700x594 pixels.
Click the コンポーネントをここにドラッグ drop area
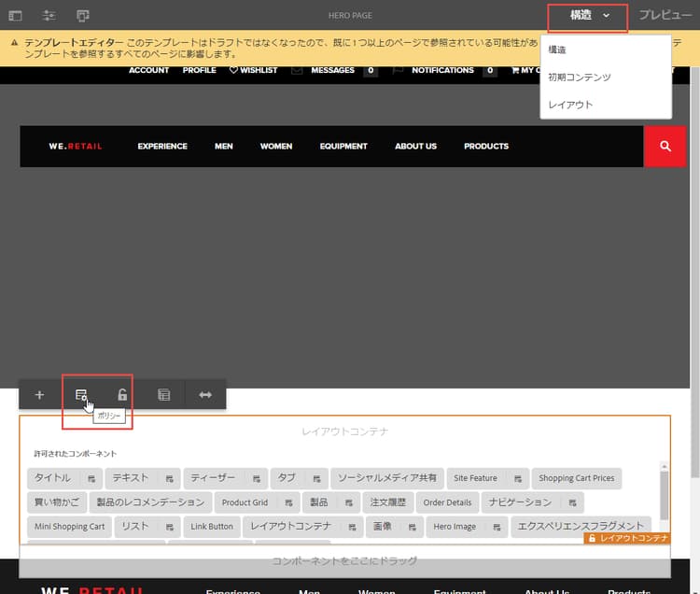[344, 561]
